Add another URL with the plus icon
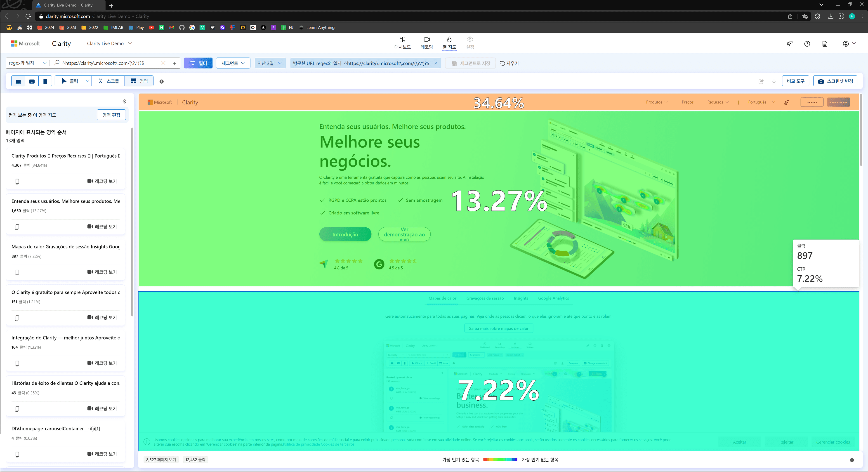 (x=175, y=63)
